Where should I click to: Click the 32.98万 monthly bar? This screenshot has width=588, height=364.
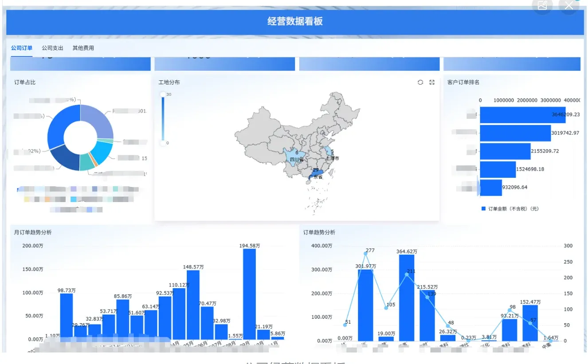(x=221, y=332)
